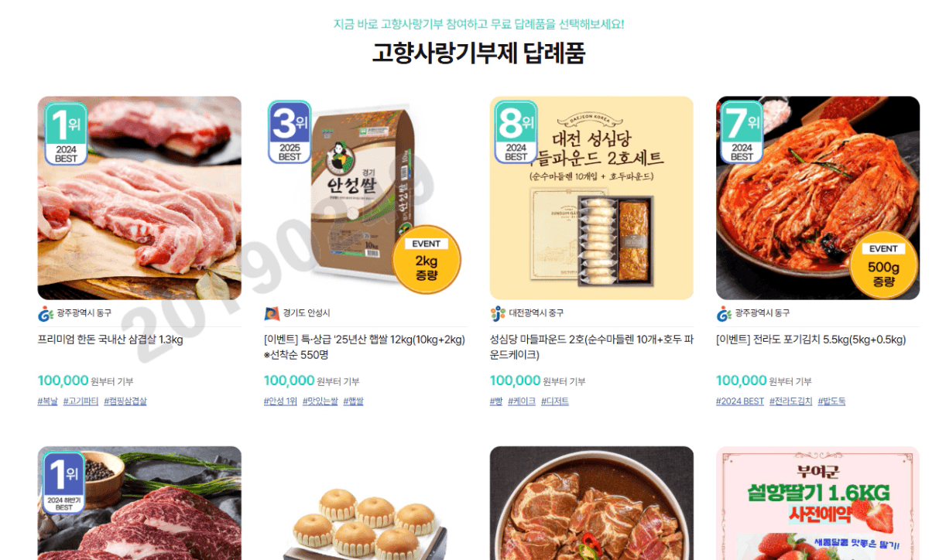Screen dimensions: 939x560
Task: Select the #맛있는쌀 hashtag
Action: coord(320,401)
